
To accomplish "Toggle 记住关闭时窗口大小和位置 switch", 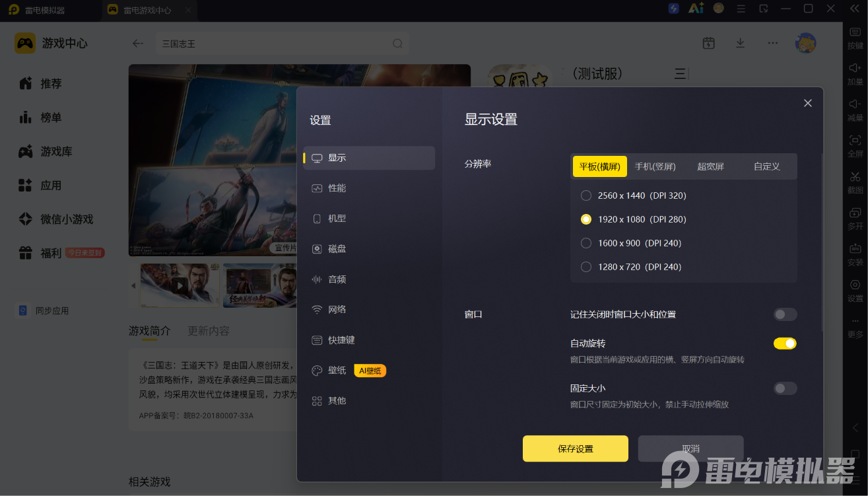I will [785, 314].
